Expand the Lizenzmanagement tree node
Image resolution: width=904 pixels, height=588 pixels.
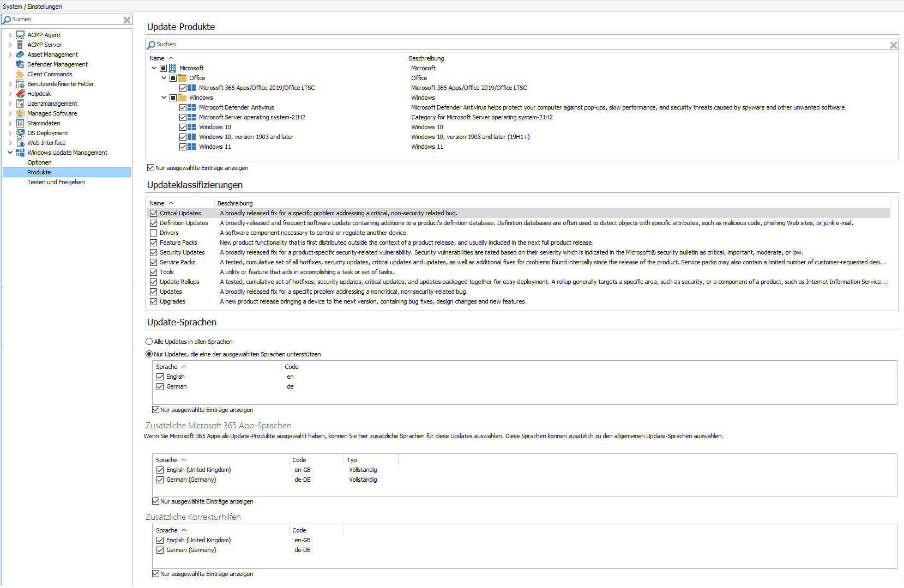pyautogui.click(x=10, y=104)
